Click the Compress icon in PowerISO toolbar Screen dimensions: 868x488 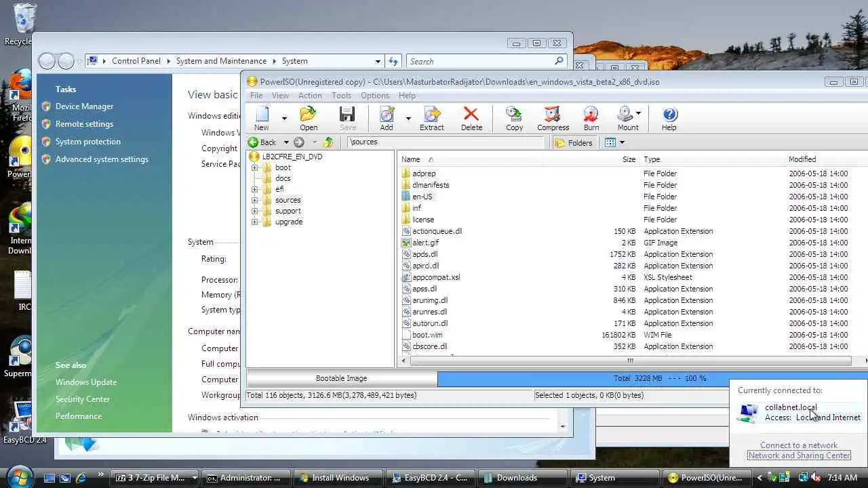553,114
